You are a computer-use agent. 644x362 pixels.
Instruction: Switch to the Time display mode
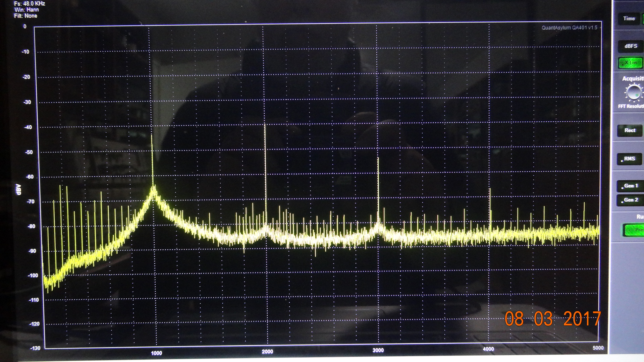point(630,19)
